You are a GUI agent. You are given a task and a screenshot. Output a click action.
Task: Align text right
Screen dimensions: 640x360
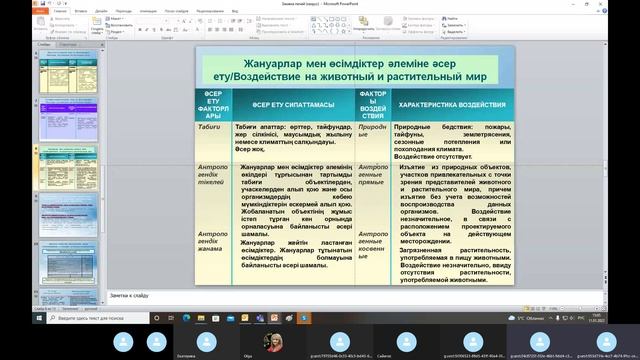point(224,30)
